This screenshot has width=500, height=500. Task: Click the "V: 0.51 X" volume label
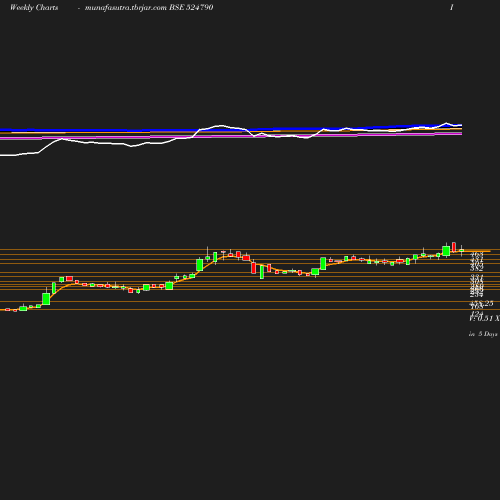484,319
